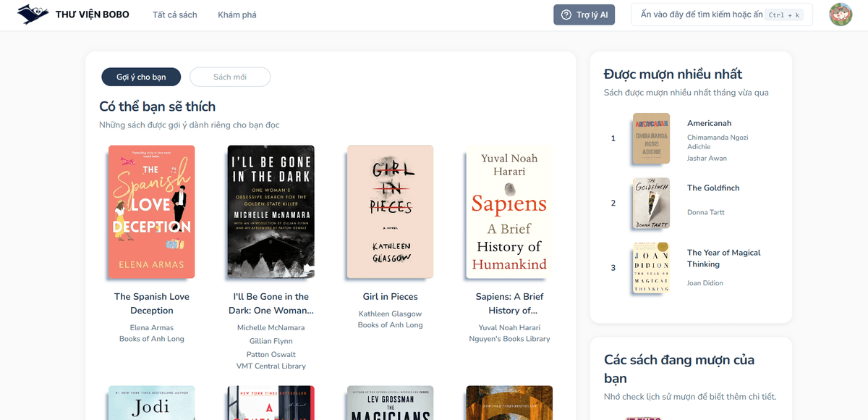This screenshot has width=868, height=420.
Task: Open The Spanish Love Deception book cover
Action: (152, 211)
